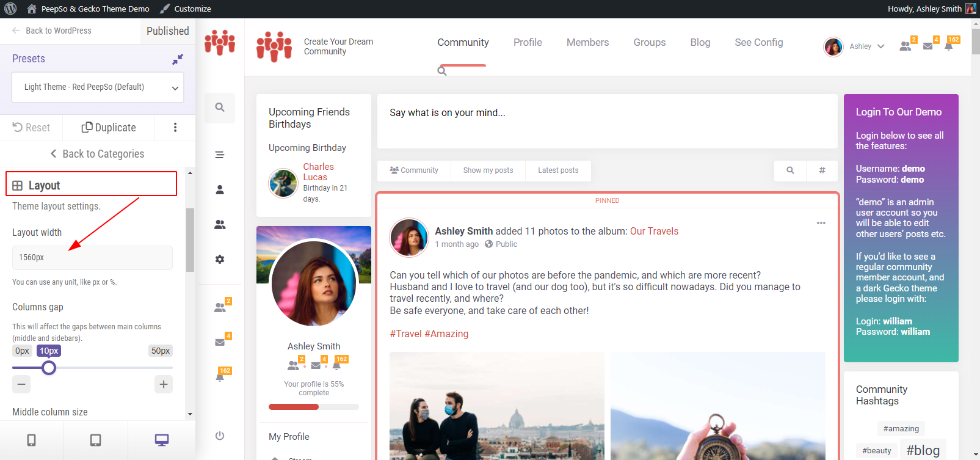Screen dimensions: 980x460
Task: Click the #blog community hashtag
Action: [x=923, y=450]
